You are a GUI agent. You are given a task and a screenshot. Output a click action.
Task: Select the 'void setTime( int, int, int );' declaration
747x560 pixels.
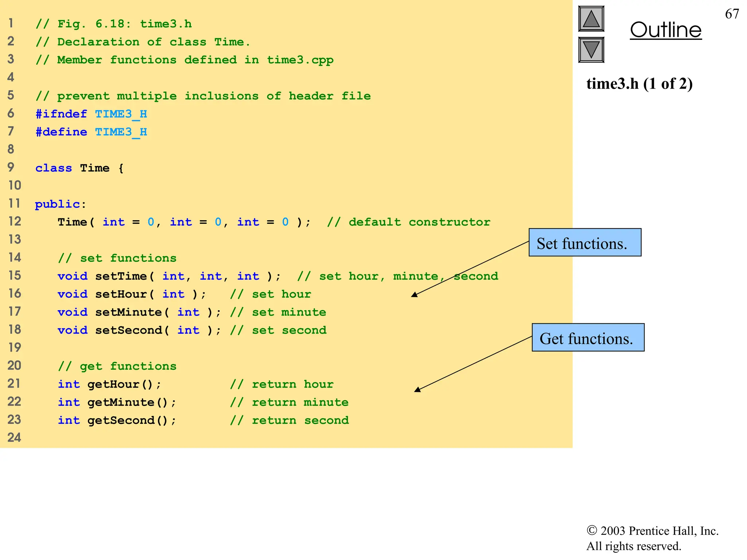[x=169, y=276]
